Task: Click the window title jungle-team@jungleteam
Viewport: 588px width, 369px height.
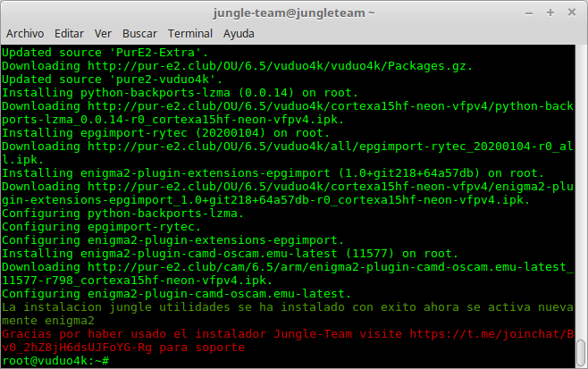Action: click(294, 13)
